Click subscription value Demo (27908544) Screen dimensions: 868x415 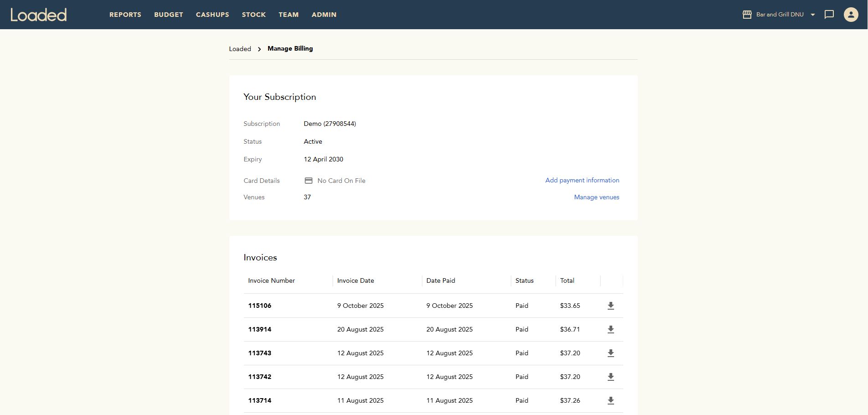click(x=330, y=124)
